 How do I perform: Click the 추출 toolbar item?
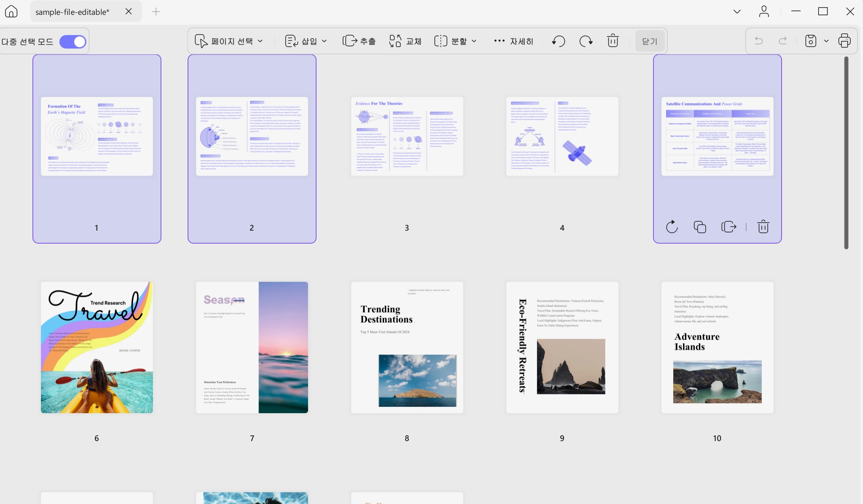(359, 41)
